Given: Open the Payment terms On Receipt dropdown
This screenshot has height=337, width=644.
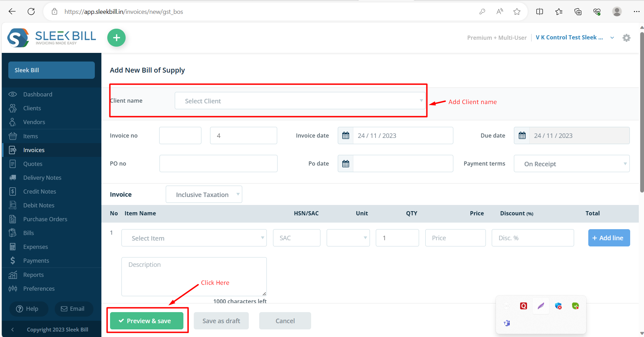Looking at the screenshot, I should point(572,163).
